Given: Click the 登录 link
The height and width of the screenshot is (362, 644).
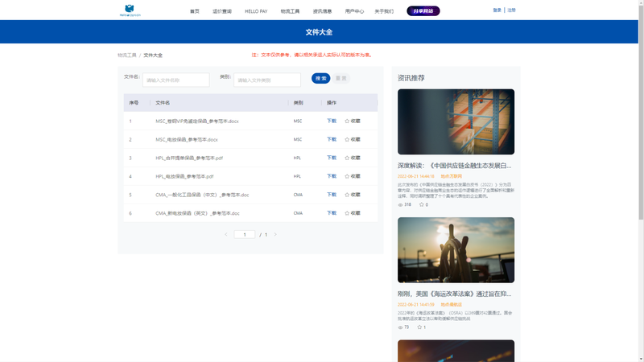Looking at the screenshot, I should coord(497,10).
